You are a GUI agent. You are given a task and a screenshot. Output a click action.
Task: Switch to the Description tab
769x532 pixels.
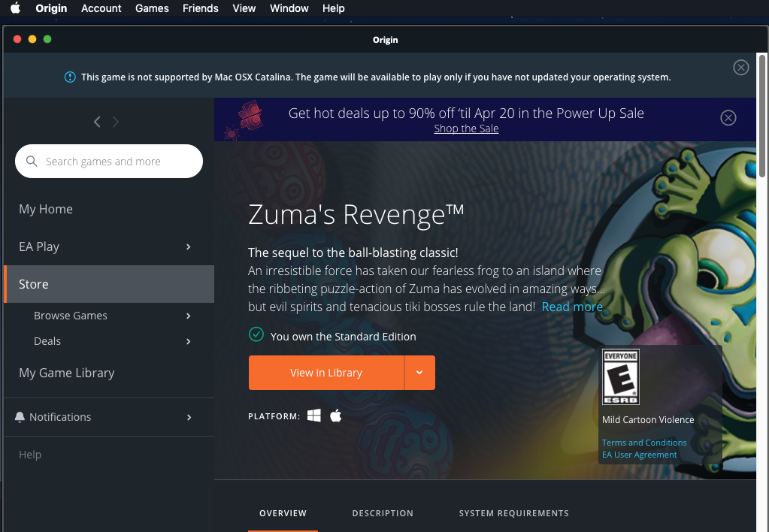coord(383,513)
